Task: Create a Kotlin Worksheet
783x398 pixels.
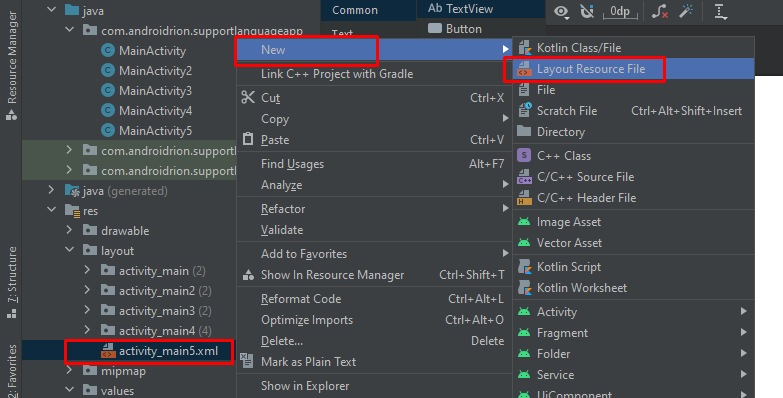Action: point(633,288)
